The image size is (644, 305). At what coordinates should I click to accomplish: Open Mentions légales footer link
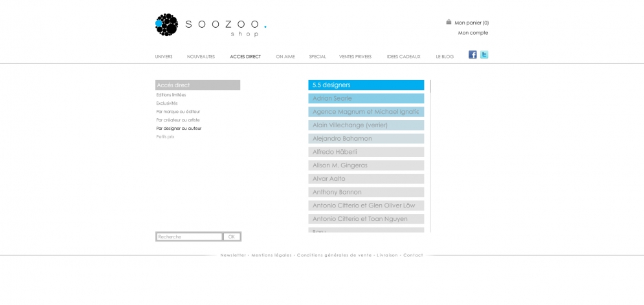[x=271, y=255]
